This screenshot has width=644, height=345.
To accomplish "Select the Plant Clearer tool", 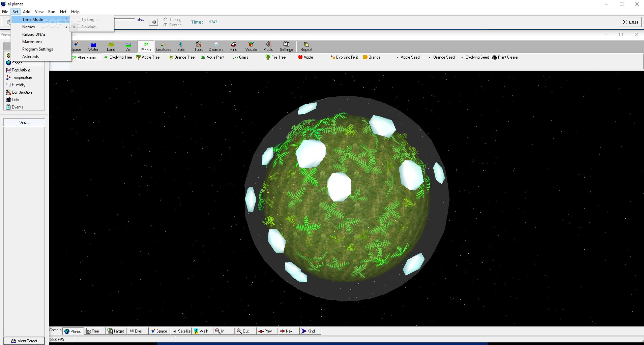I will click(505, 58).
